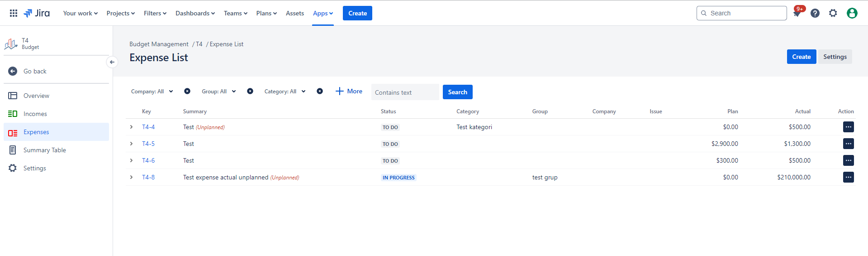Focus the top Jira Search box
This screenshot has width=868, height=256.
(x=742, y=13)
